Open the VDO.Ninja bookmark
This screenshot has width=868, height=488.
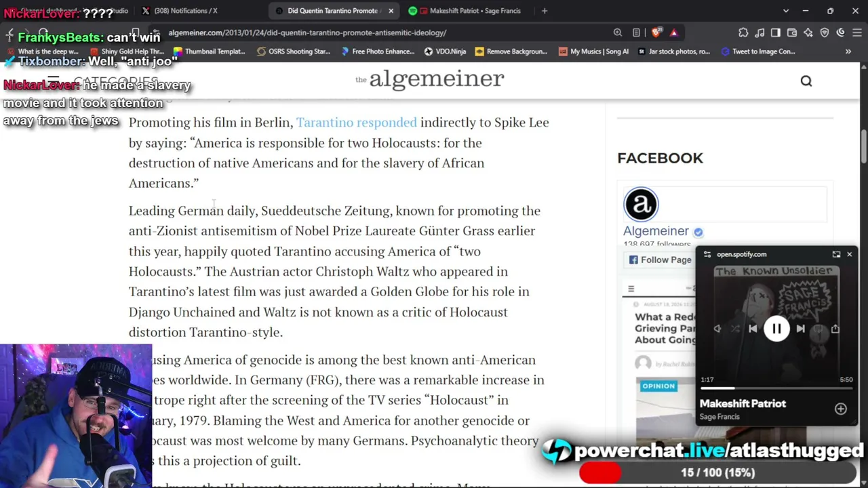(445, 52)
